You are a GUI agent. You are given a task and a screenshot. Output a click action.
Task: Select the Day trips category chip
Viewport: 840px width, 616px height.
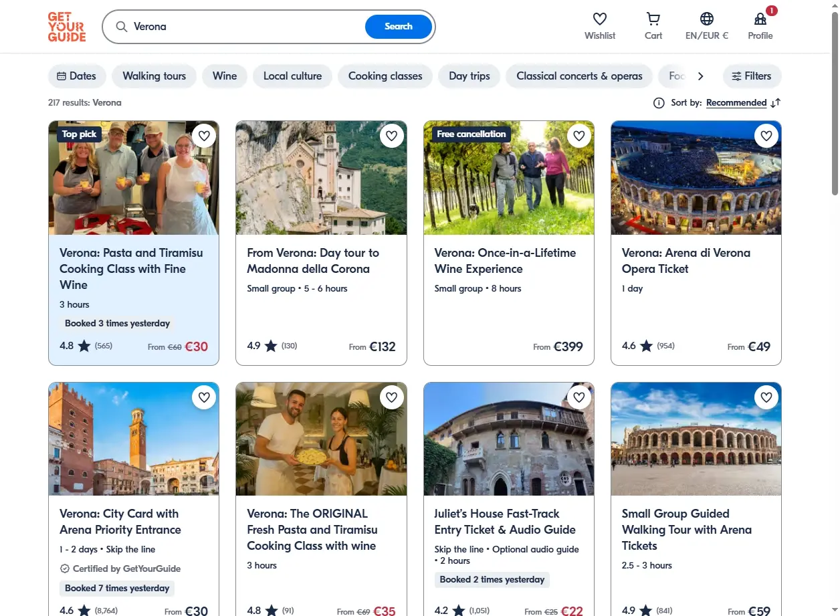tap(469, 76)
